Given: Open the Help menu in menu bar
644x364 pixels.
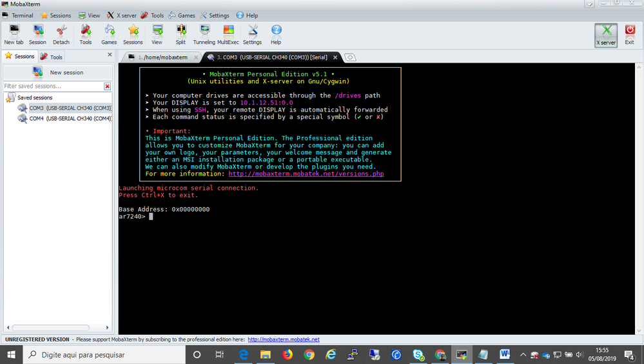Looking at the screenshot, I should (248, 15).
